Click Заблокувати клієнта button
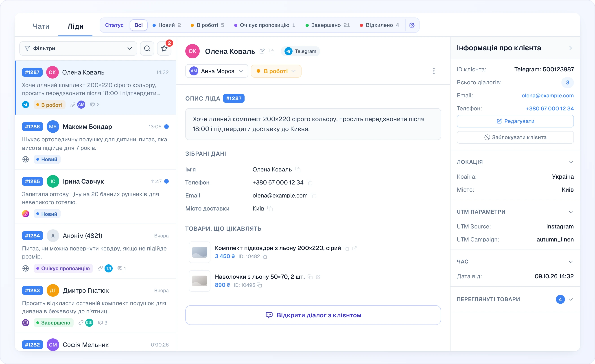The image size is (595, 364). (515, 137)
